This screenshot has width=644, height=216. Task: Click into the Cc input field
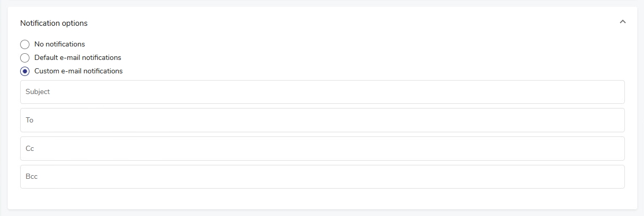coord(322,148)
